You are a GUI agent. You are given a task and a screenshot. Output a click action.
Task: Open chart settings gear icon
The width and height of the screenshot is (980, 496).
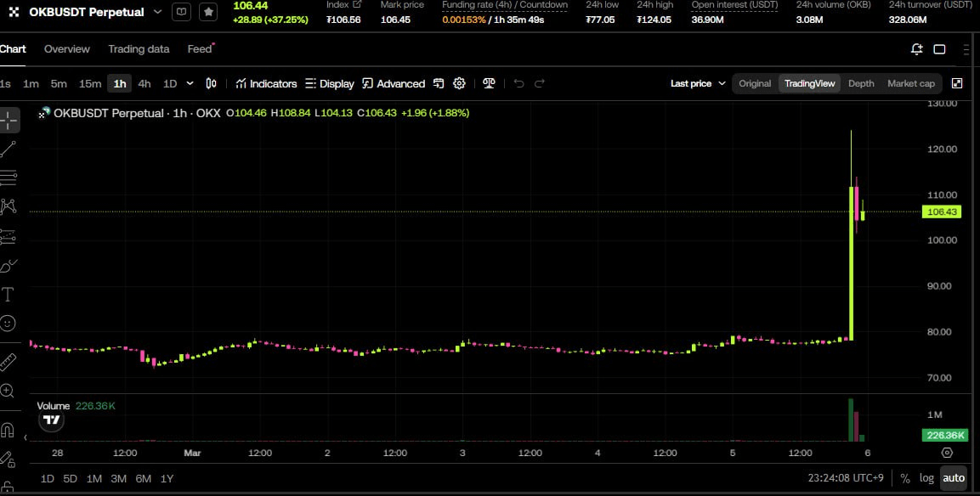click(459, 83)
